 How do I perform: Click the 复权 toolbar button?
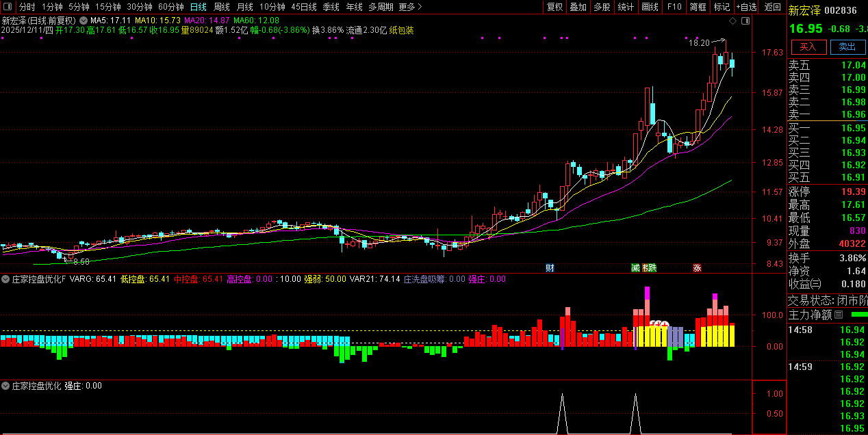[x=554, y=7]
